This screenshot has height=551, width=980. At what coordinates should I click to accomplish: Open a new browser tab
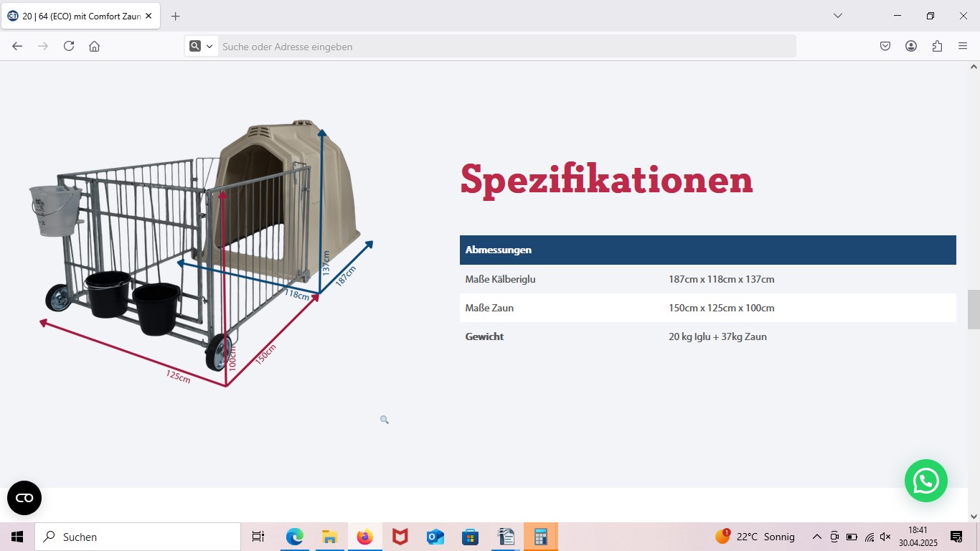tap(176, 16)
